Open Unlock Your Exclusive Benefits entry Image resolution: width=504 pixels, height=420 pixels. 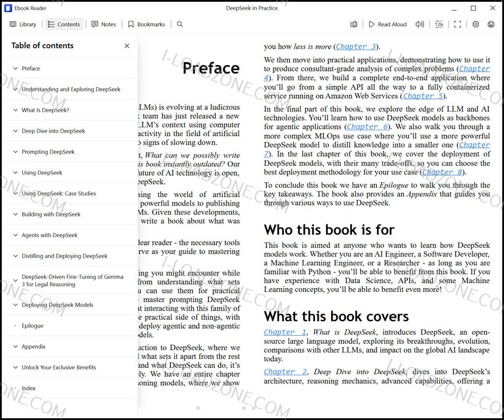59,367
